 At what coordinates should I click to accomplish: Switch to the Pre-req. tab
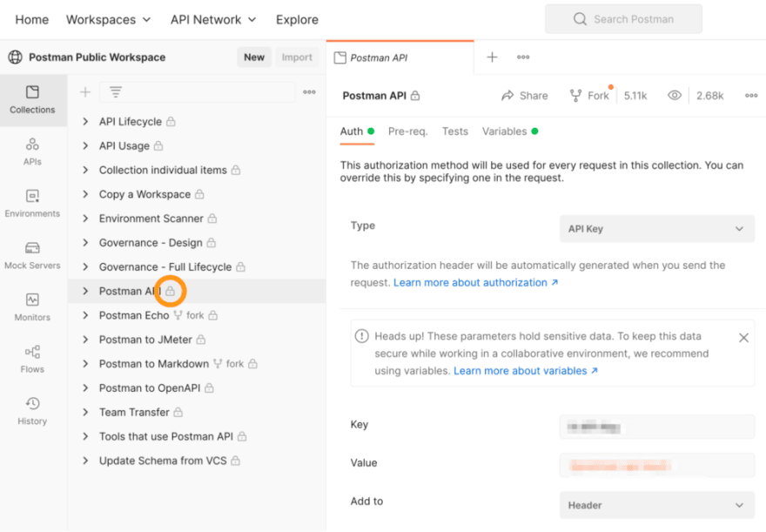pos(408,131)
